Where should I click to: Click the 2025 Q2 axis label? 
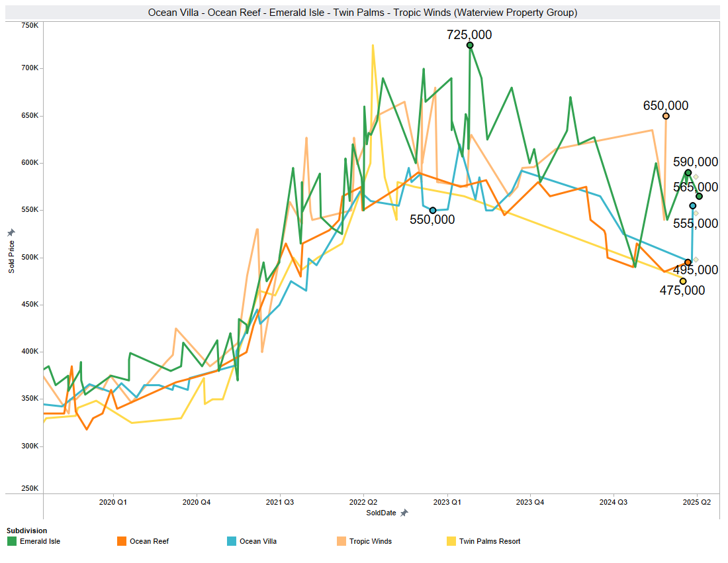tap(697, 502)
